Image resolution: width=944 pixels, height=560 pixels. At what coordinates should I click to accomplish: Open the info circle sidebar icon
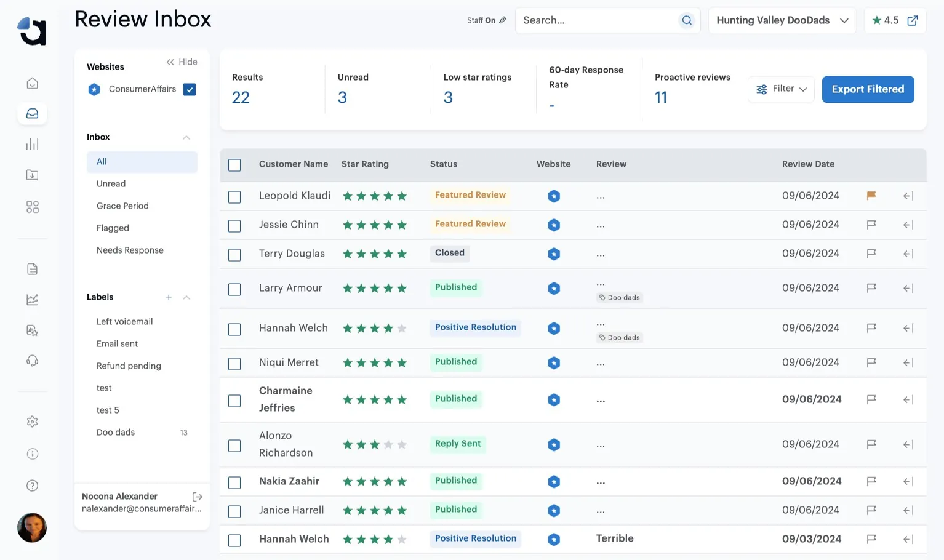(x=33, y=454)
